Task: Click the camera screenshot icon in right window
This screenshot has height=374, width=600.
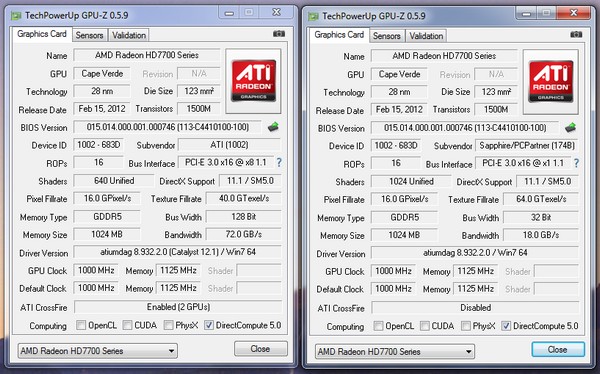Action: coord(576,34)
